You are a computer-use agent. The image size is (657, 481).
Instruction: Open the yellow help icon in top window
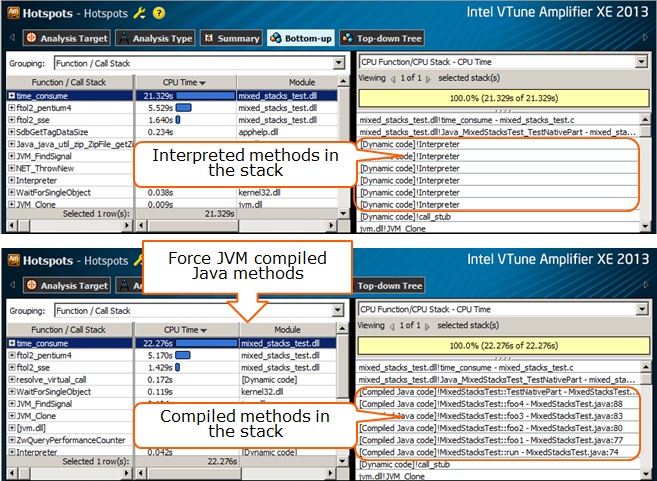pos(159,13)
